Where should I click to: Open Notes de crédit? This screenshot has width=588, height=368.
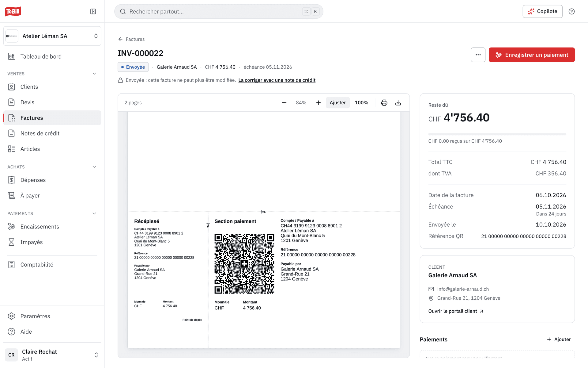click(x=52, y=133)
